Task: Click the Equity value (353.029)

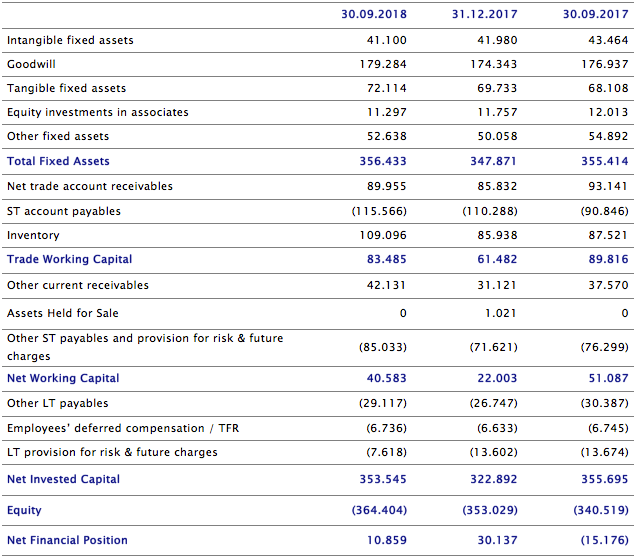Action: tap(489, 510)
